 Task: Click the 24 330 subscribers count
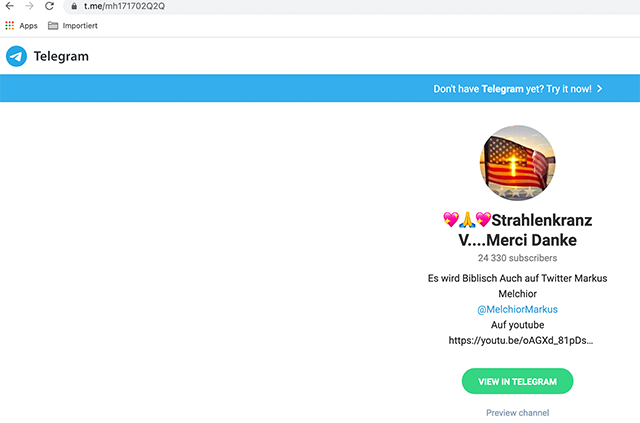pyautogui.click(x=518, y=258)
